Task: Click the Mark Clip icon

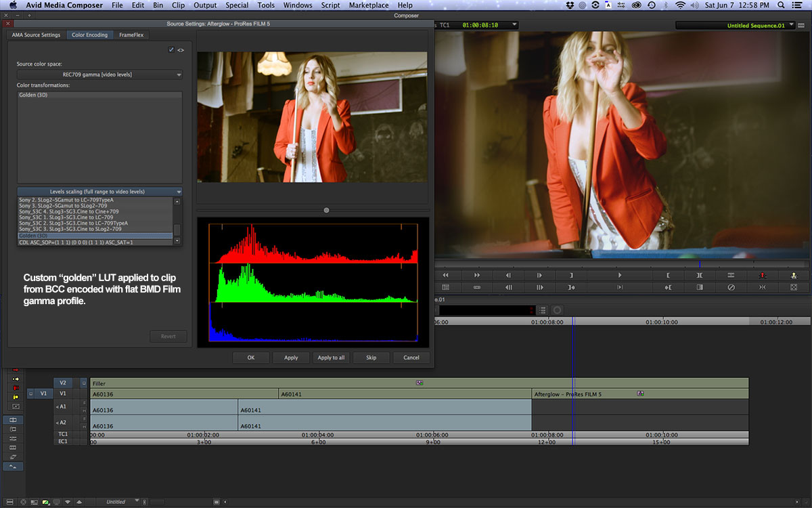Action: click(700, 275)
